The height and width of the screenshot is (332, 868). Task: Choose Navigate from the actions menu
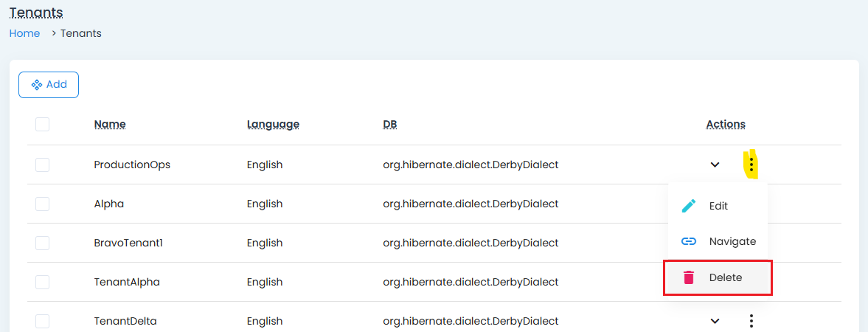(732, 241)
